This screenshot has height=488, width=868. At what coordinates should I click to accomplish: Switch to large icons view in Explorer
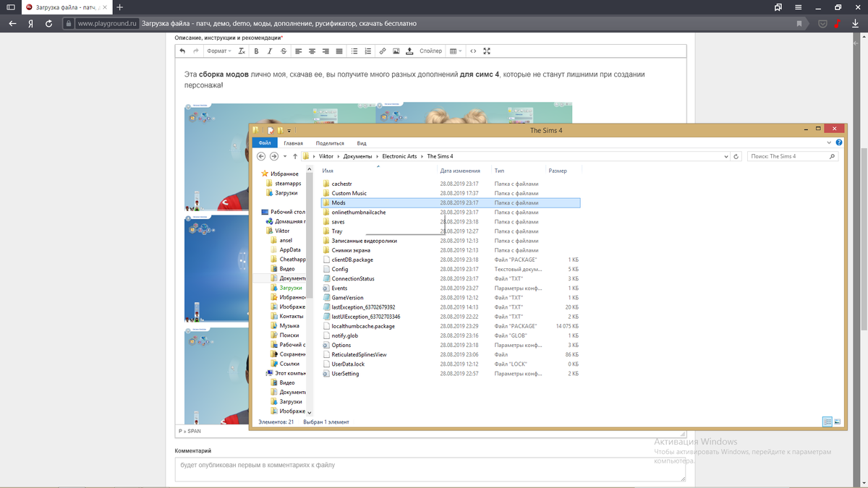[837, 421]
